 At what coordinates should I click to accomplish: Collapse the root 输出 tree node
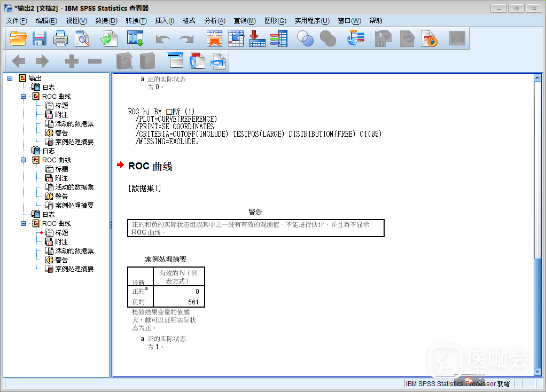[10, 78]
